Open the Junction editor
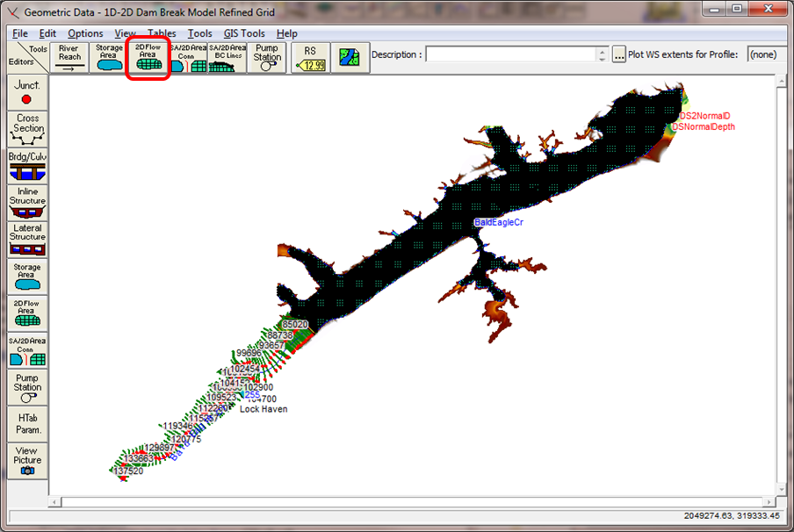This screenshot has height=532, width=794. (x=27, y=93)
